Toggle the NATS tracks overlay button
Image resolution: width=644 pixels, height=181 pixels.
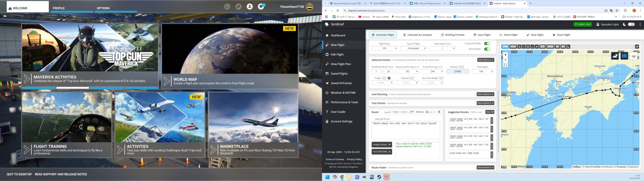542,47
